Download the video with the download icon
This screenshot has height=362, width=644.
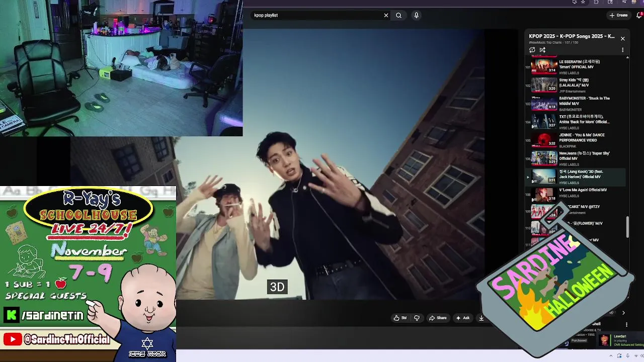[x=481, y=318]
